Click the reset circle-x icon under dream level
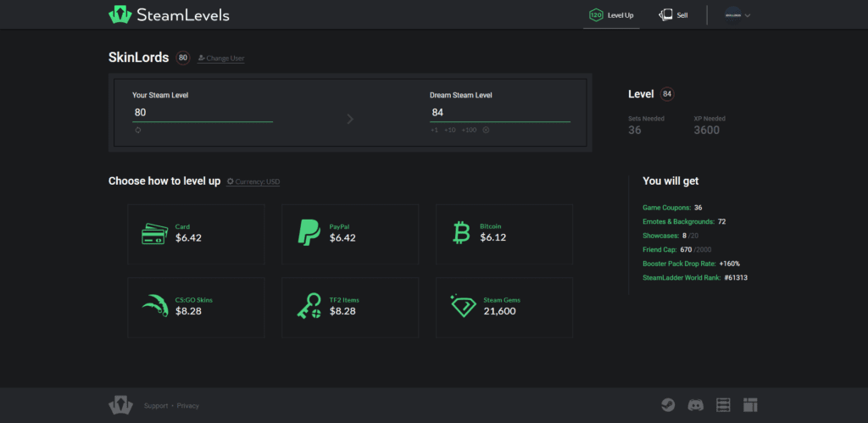This screenshot has width=868, height=423. [486, 130]
